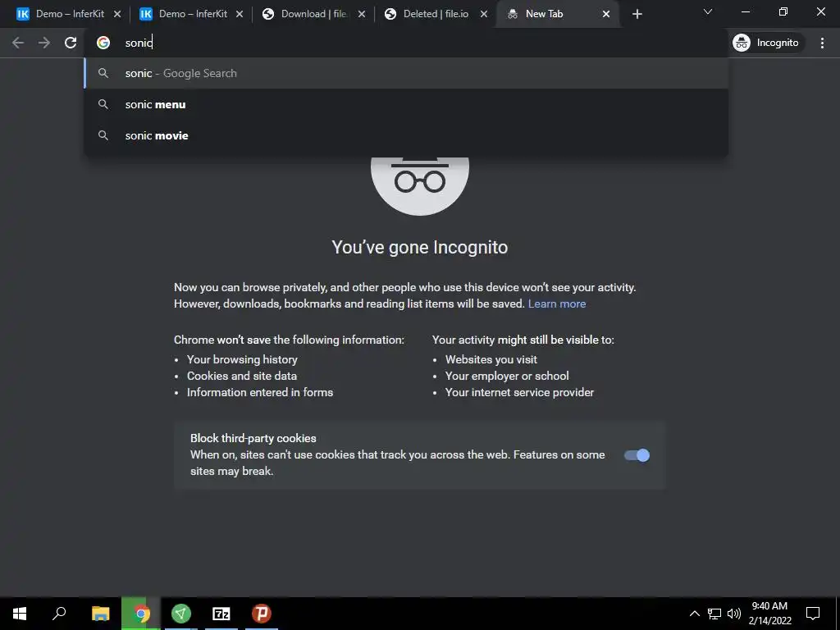Open 7-Zip from the taskbar
The width and height of the screenshot is (840, 630).
(x=221, y=614)
